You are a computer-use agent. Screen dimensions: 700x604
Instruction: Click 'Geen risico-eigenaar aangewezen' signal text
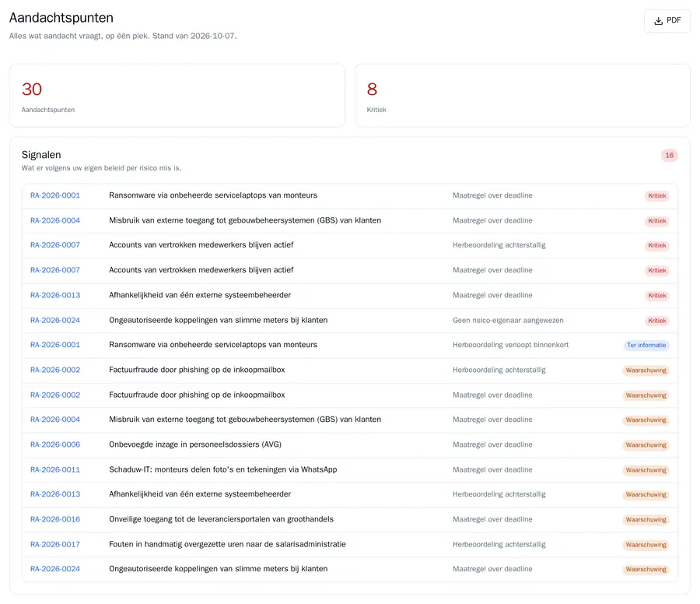[508, 321]
